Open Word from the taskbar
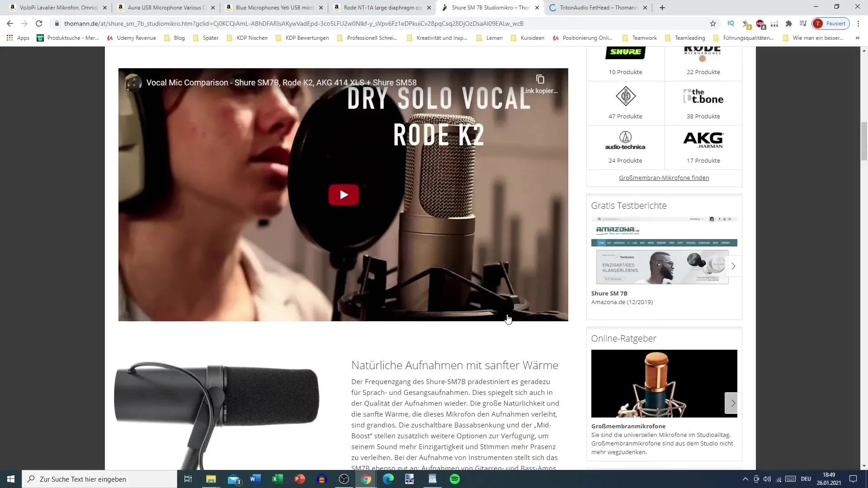Screen dimensions: 868x488 click(x=255, y=479)
